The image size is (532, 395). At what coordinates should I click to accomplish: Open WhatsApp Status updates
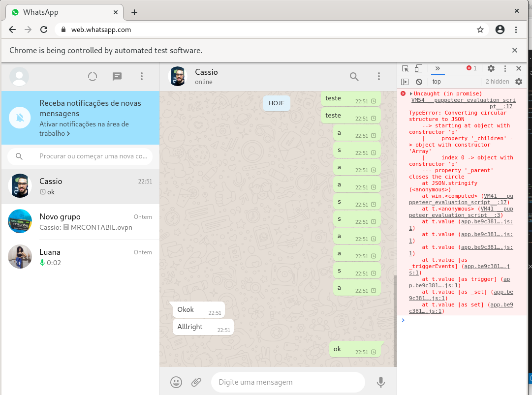pyautogui.click(x=93, y=77)
